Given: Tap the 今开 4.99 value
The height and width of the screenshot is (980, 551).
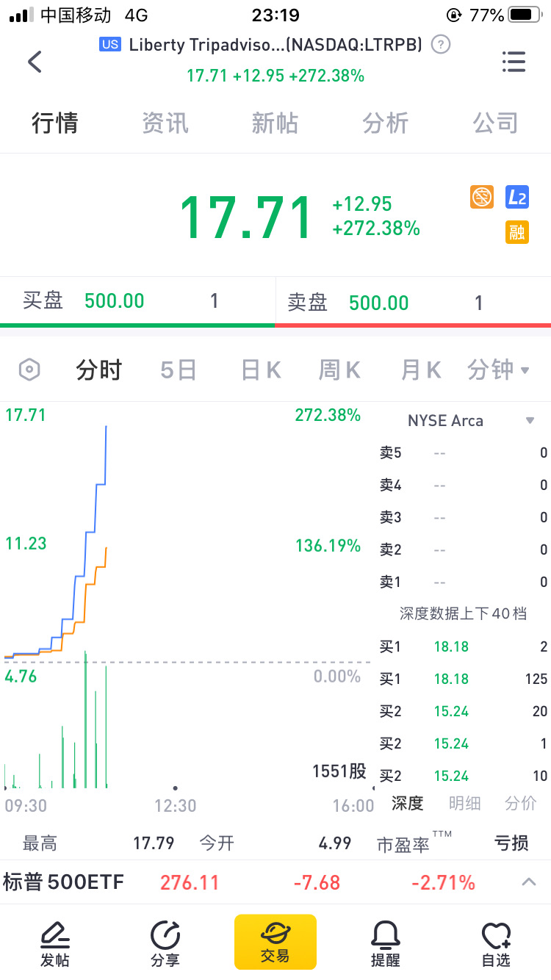Looking at the screenshot, I should (x=335, y=843).
